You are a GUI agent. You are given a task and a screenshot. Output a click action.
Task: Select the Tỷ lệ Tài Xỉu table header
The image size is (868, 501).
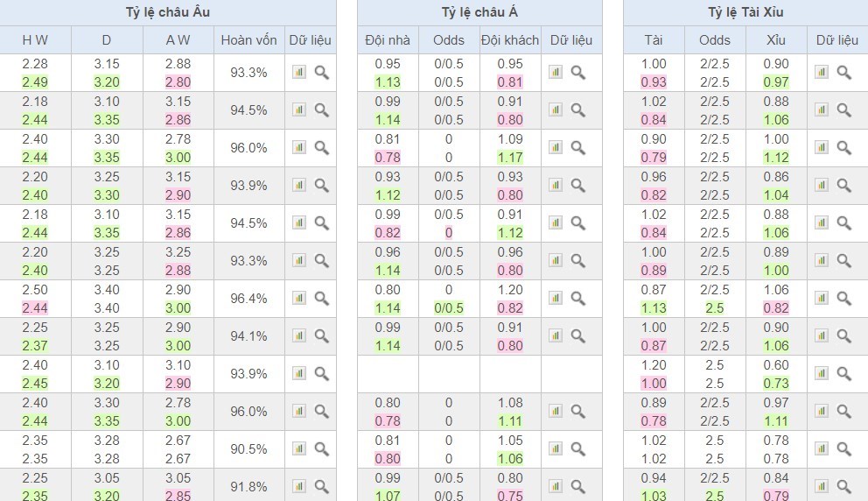(745, 12)
